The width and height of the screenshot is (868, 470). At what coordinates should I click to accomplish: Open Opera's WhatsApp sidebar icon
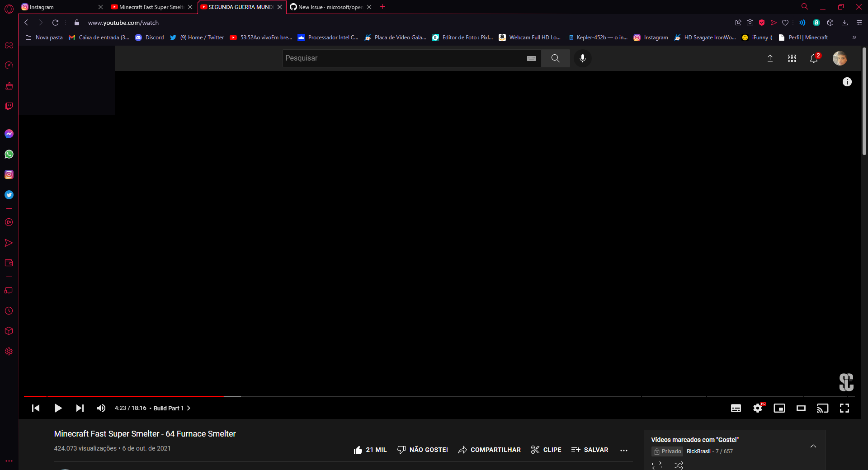point(9,154)
